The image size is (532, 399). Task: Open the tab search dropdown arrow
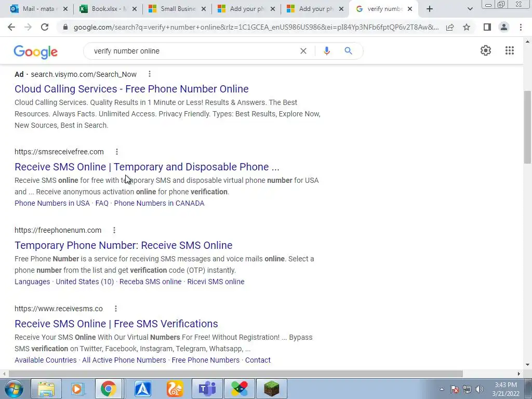(x=470, y=9)
